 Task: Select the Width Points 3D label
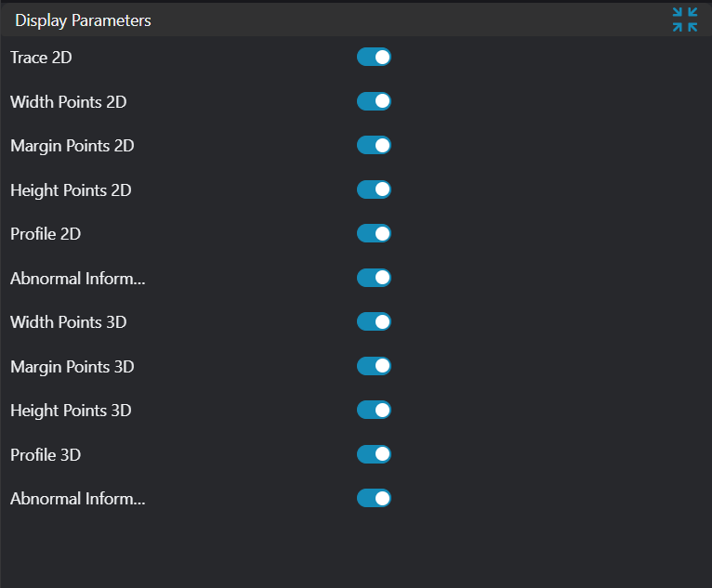68,322
